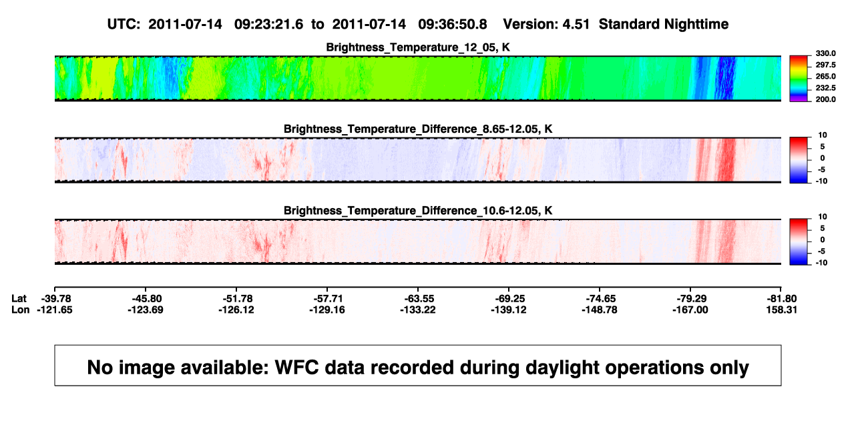Click the 8.65-12.05 difference image strip

point(418,160)
